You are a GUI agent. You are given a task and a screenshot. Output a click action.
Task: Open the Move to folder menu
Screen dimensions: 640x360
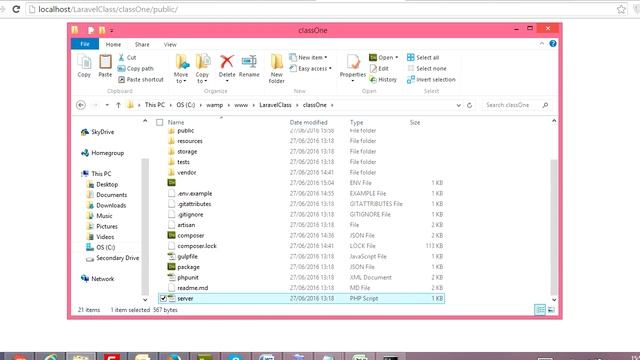[x=181, y=69]
